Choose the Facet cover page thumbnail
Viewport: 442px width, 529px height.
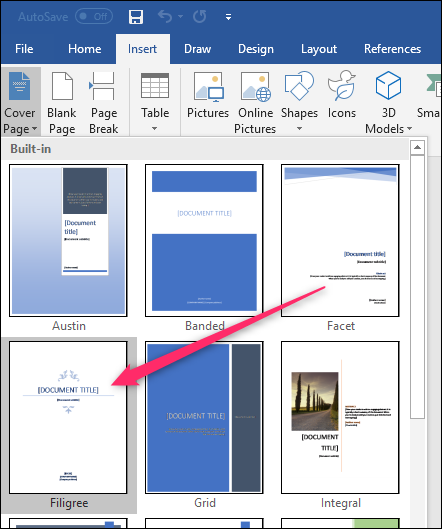(x=340, y=240)
